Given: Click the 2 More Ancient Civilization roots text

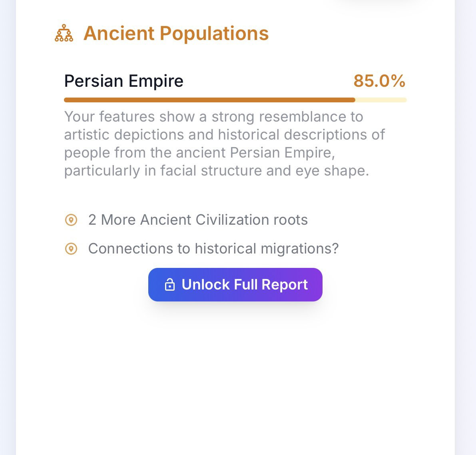Looking at the screenshot, I should coord(198,220).
